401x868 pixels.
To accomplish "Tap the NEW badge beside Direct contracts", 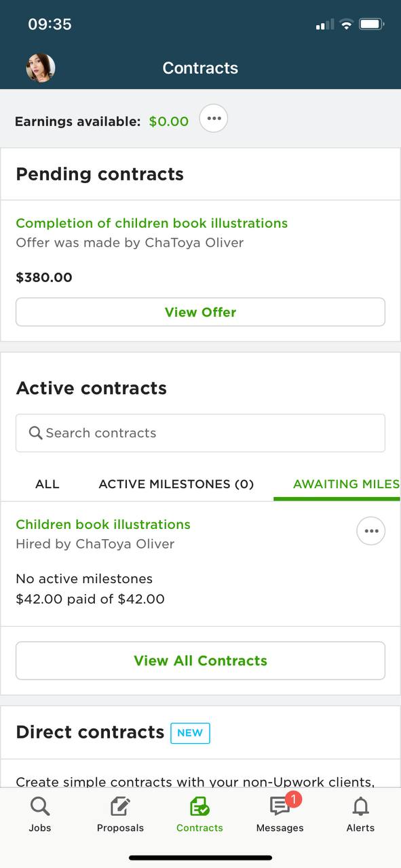I will point(190,733).
